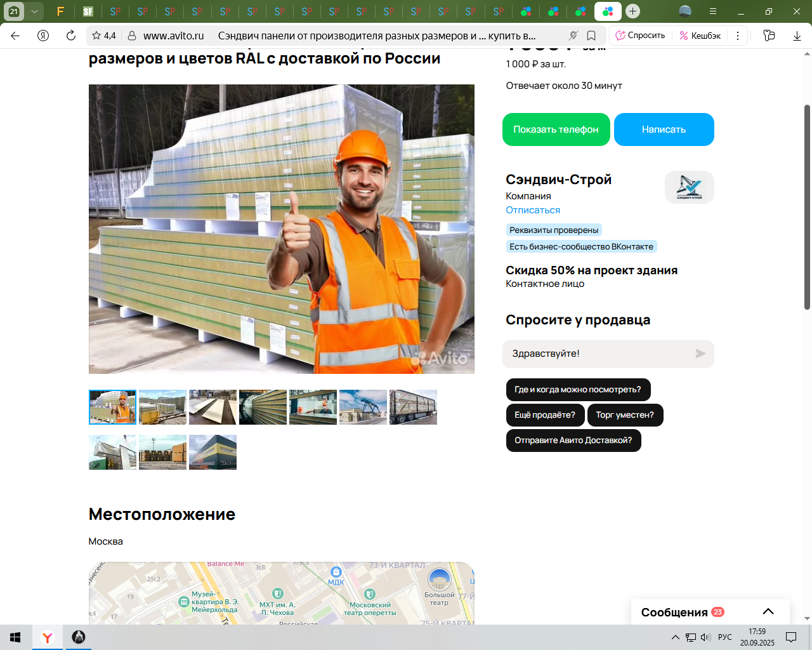Select the thumbnail of the production line

263,408
